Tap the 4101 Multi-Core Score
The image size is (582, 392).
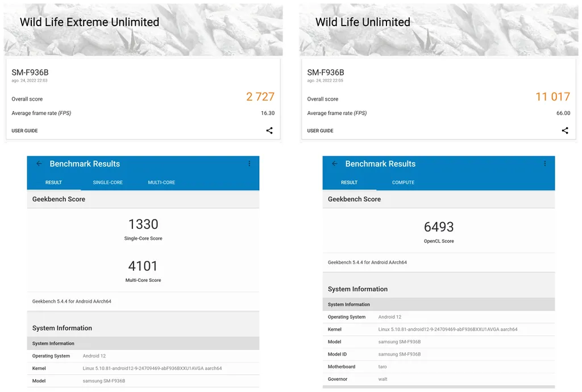click(143, 266)
